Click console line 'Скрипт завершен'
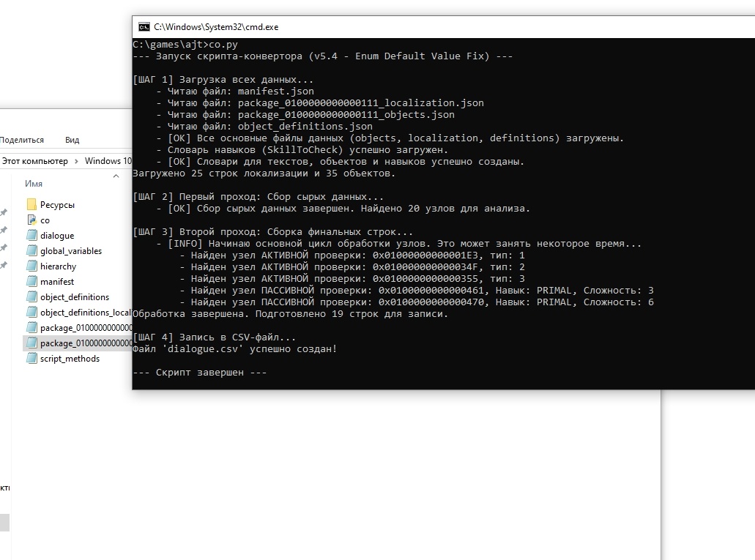Image resolution: width=755 pixels, height=560 pixels. (x=200, y=372)
